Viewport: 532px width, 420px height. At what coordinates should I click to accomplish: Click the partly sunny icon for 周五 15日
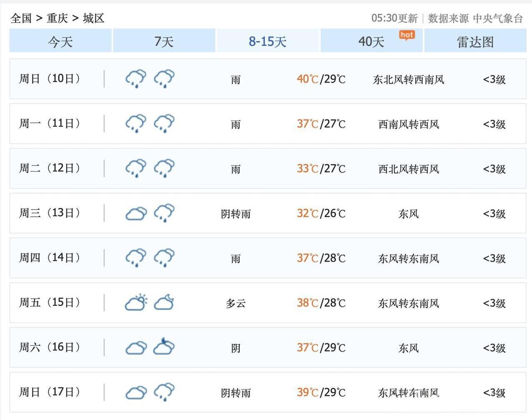(x=136, y=302)
